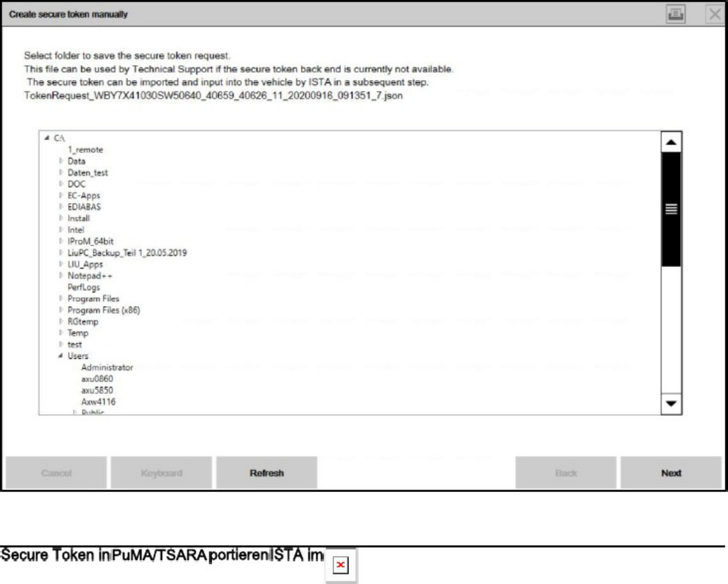
Task: Select the EDIABAS folder
Action: (84, 207)
